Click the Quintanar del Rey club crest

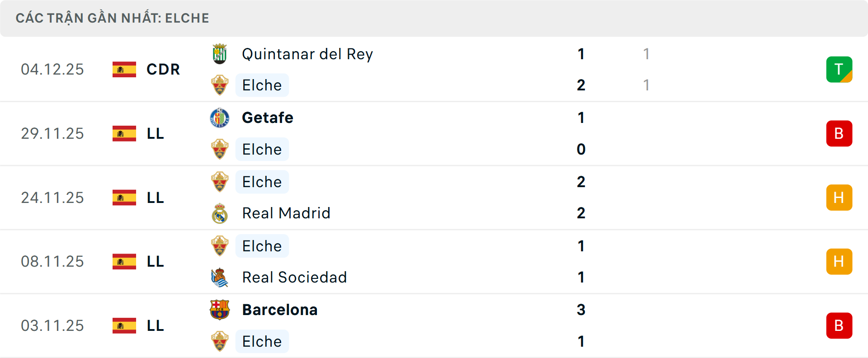pyautogui.click(x=220, y=54)
